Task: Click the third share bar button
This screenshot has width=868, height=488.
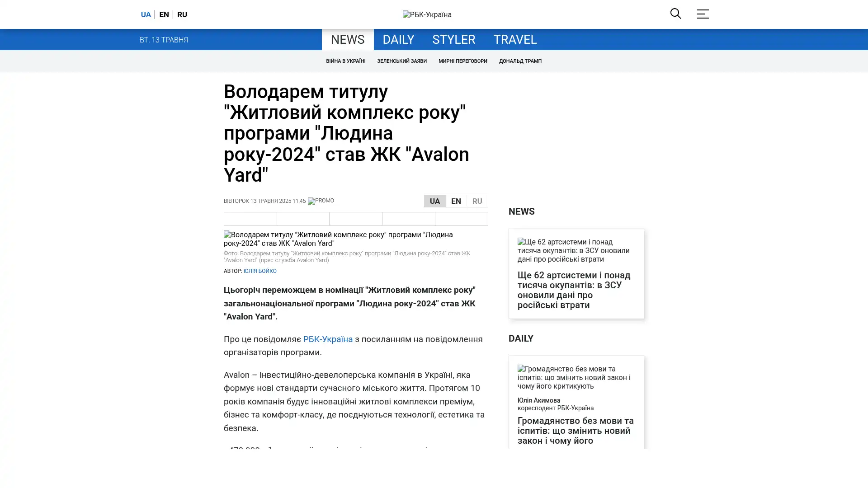Action: pyautogui.click(x=356, y=219)
